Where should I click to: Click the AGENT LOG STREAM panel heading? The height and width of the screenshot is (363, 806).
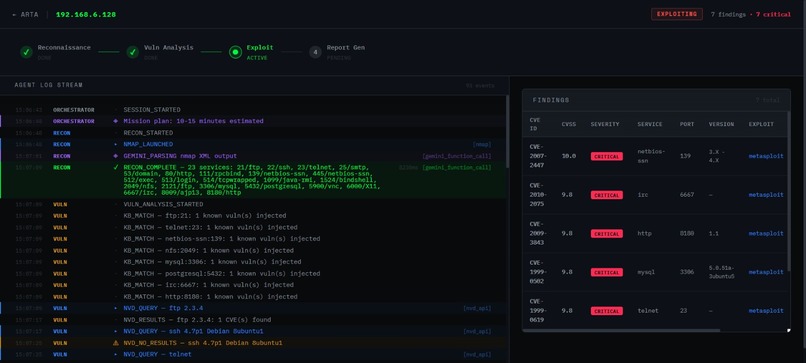click(x=48, y=85)
